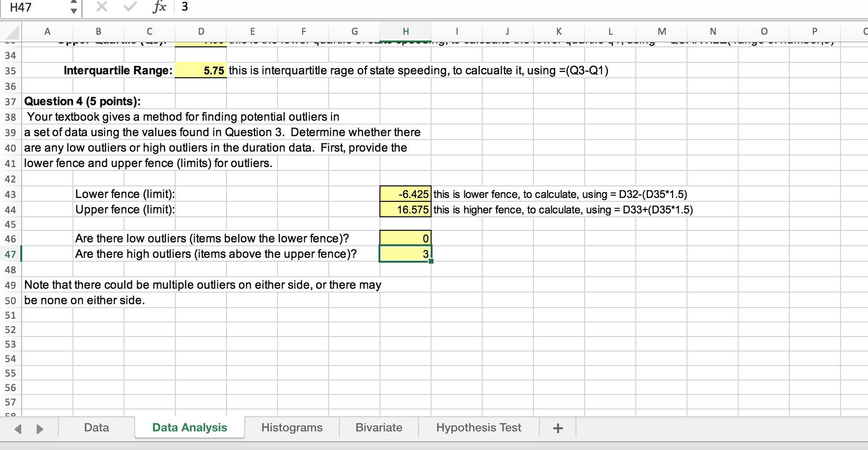Screen dimensions: 868x450
Task: Click the Upper fence (limit): label
Action: coord(125,210)
